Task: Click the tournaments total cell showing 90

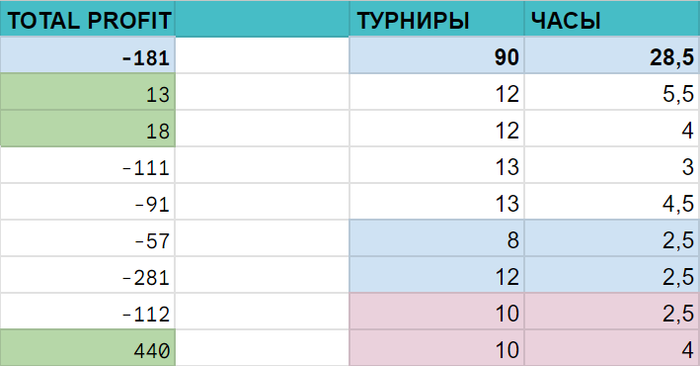Action: click(x=437, y=55)
